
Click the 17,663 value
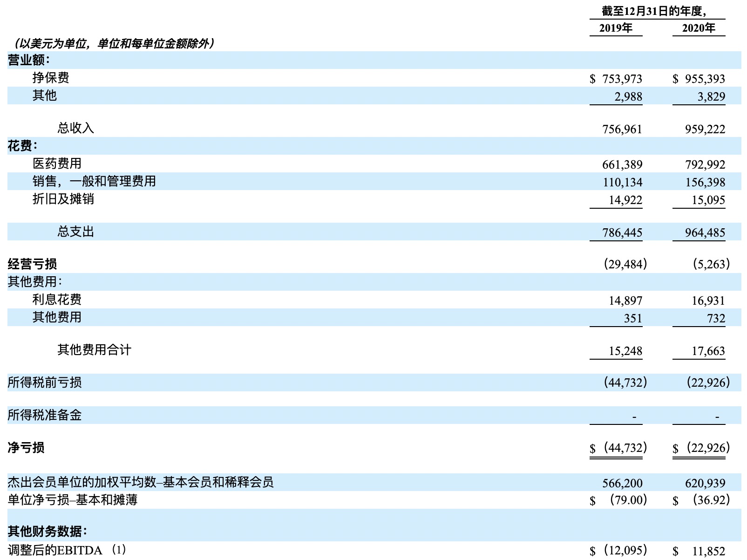708,351
